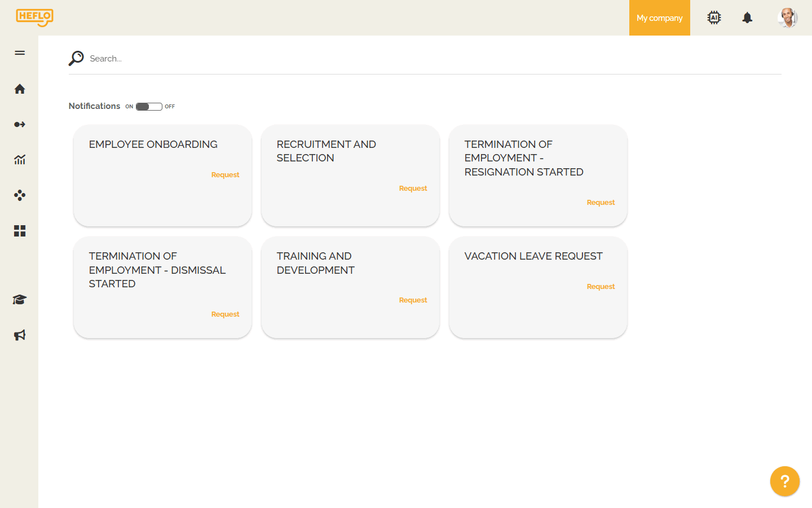Select the graduation cap academy icon
Image resolution: width=812 pixels, height=508 pixels.
20,300
